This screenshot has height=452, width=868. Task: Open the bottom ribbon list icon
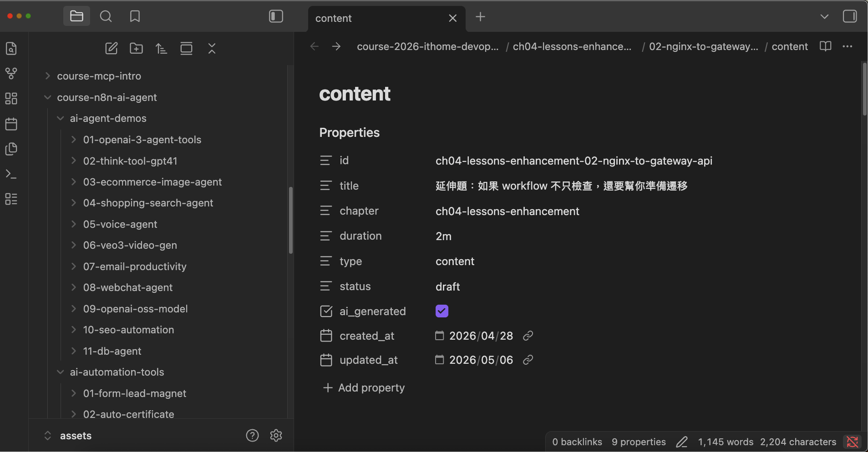pyautogui.click(x=11, y=199)
